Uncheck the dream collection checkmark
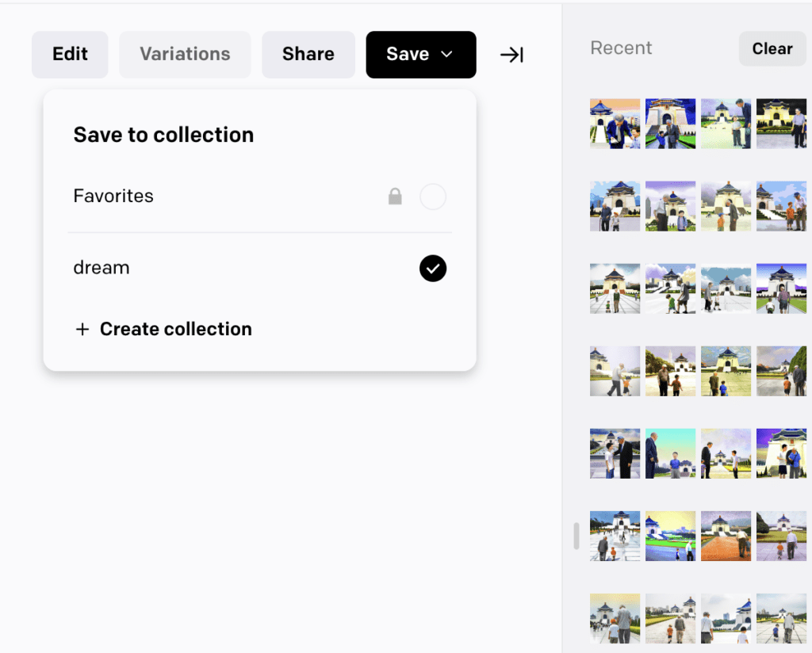This screenshot has width=812, height=653. click(433, 269)
